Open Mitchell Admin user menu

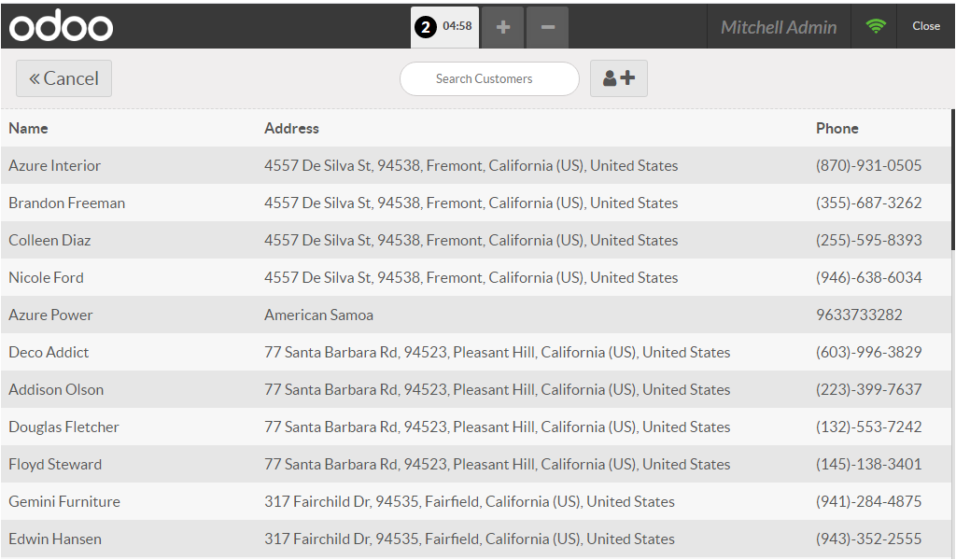point(779,27)
